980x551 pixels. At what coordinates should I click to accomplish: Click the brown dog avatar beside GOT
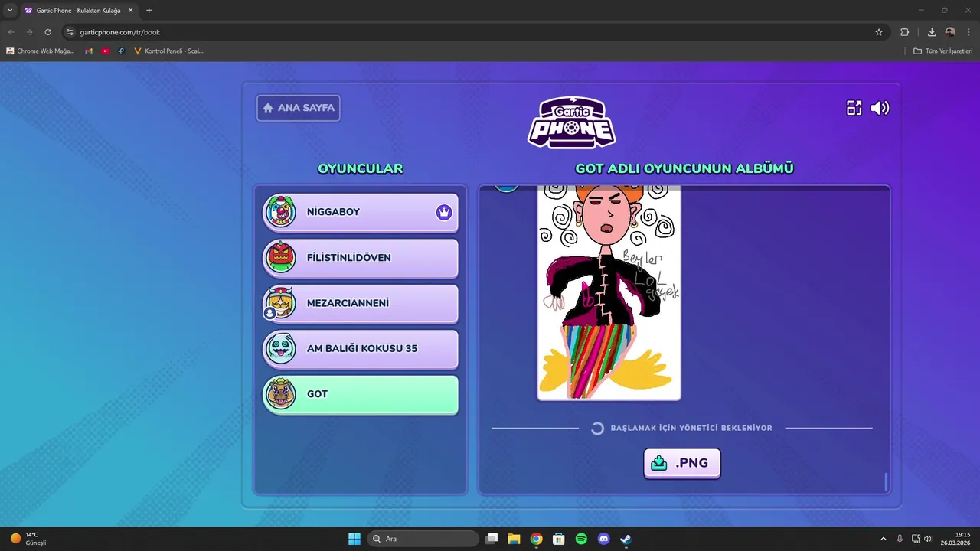281,394
